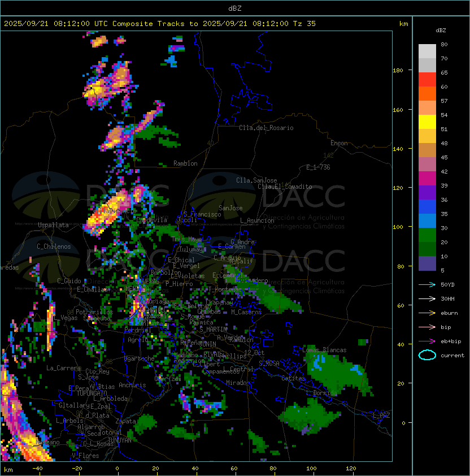Click the white 30HM arrow in legend
The height and width of the screenshot is (476, 470).
427,298
